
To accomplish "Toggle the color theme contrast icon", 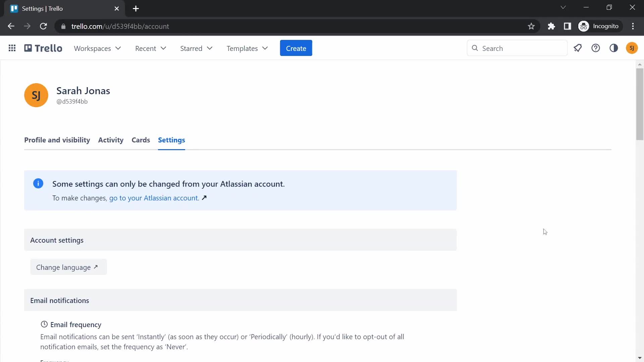I will pos(614,48).
